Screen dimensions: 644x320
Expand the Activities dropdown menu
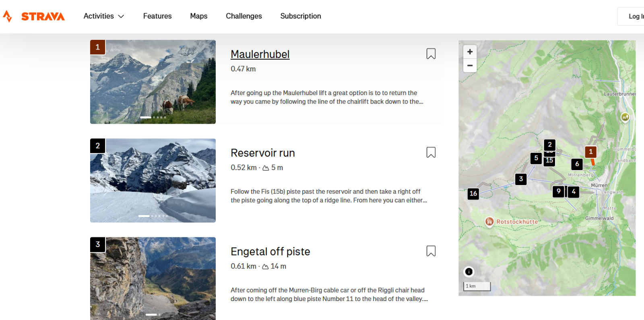[104, 16]
